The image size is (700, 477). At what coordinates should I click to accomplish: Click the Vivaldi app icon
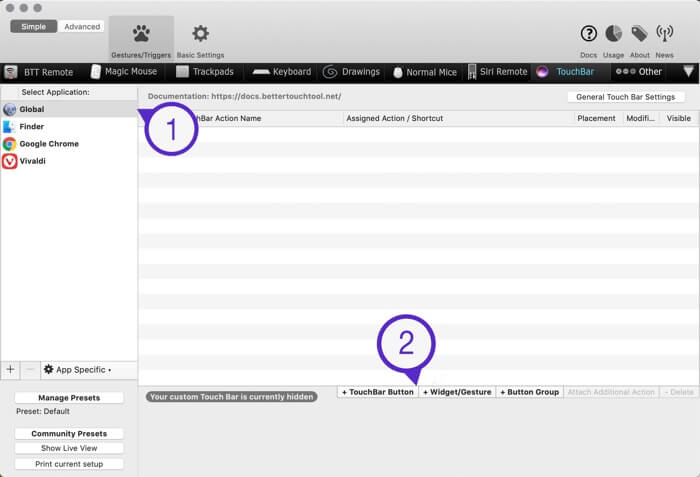9,161
